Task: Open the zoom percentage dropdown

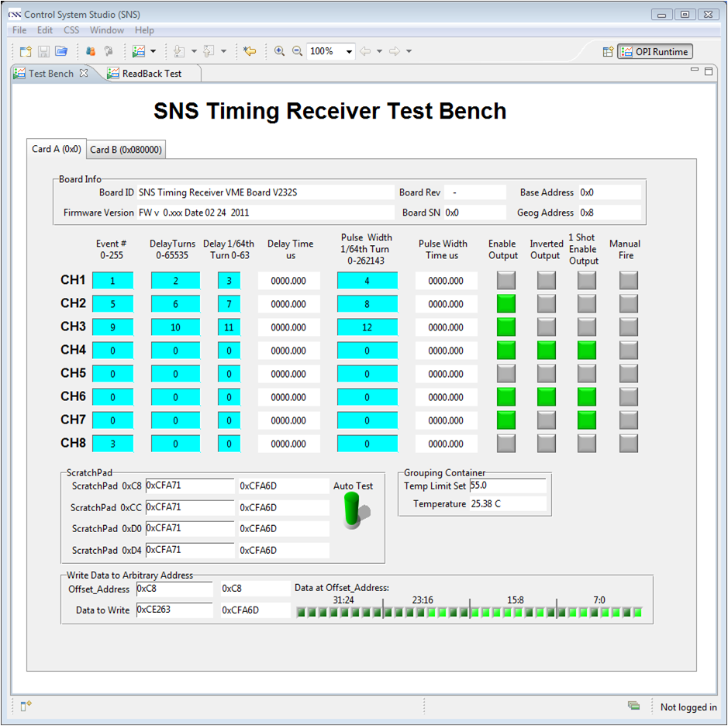Action: point(349,52)
